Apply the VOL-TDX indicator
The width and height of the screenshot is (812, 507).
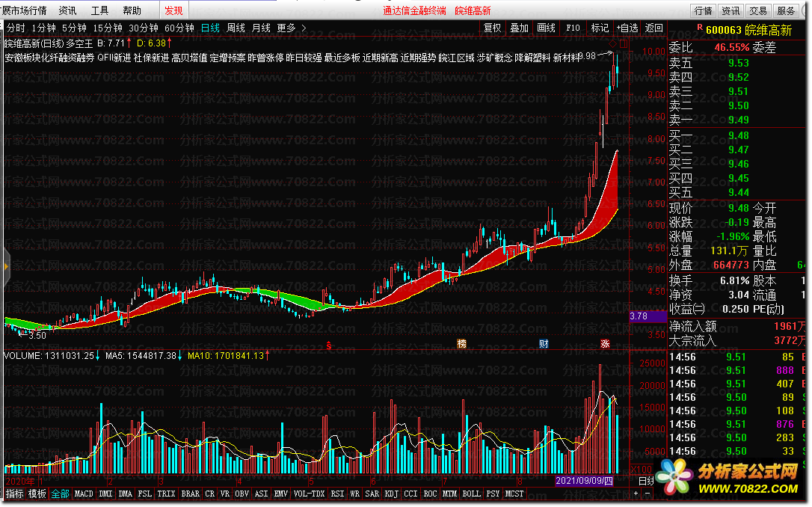pyautogui.click(x=309, y=494)
